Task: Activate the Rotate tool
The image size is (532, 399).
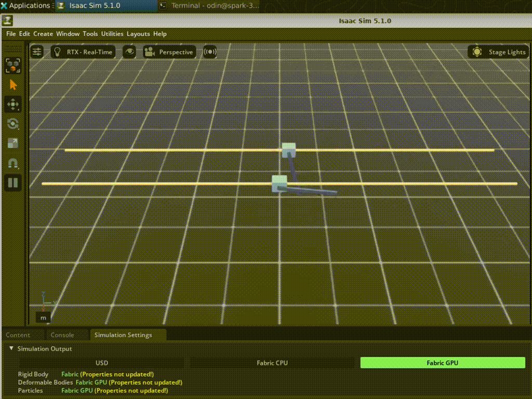Action: (13, 124)
